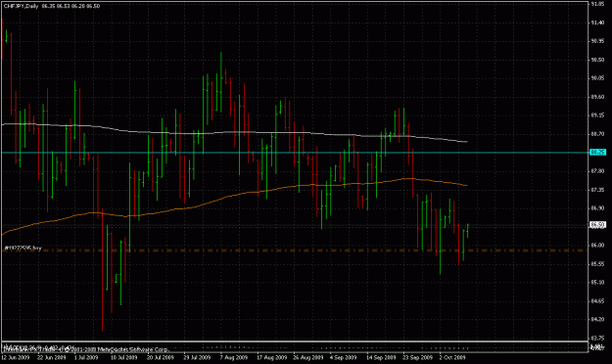Select the red-green dashed buy order line
Image resolution: width=612 pixels, height=364 pixels.
tap(295, 250)
